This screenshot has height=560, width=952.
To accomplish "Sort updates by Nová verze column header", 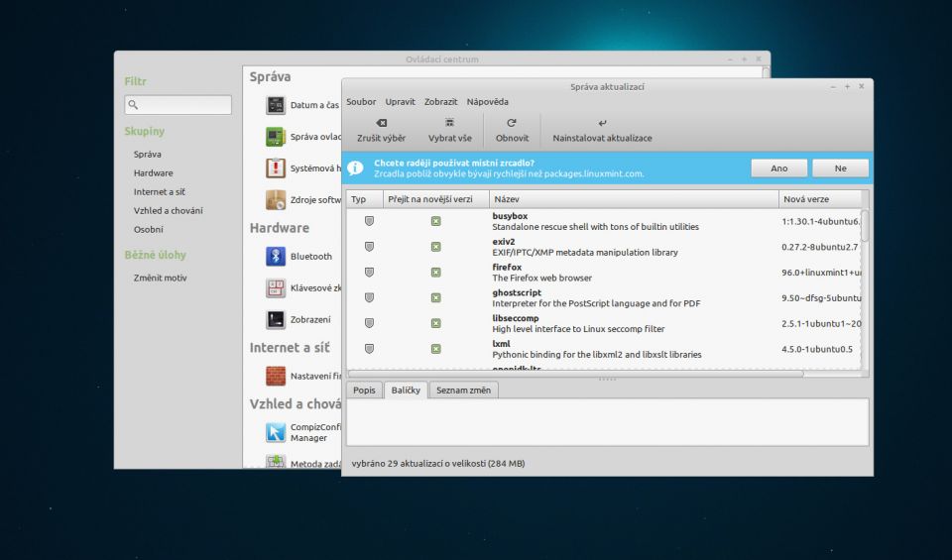I will [x=820, y=199].
